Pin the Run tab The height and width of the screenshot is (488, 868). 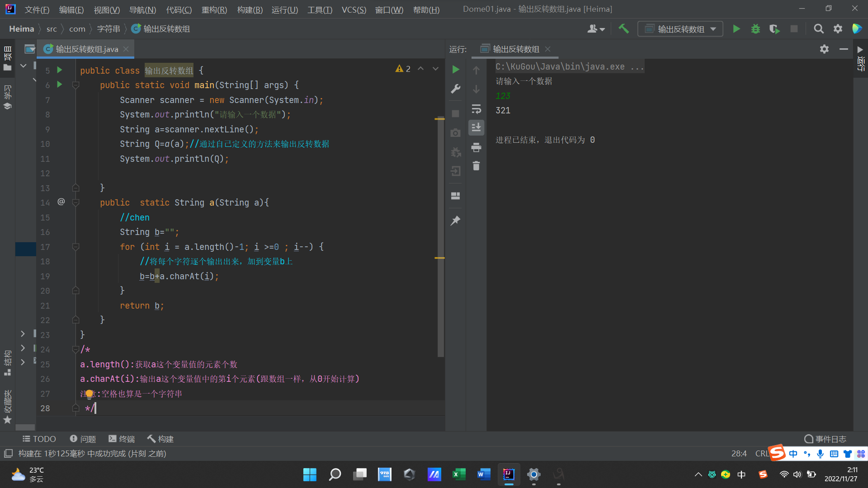(456, 221)
